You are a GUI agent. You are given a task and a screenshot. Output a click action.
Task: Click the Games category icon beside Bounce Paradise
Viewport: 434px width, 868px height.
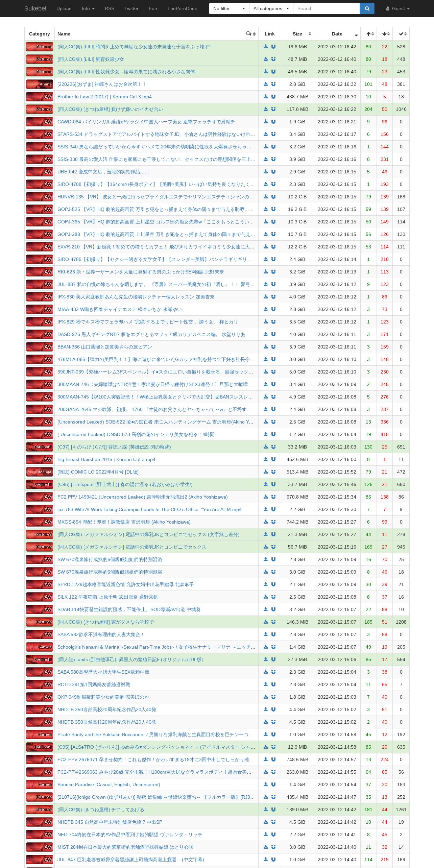40,785
